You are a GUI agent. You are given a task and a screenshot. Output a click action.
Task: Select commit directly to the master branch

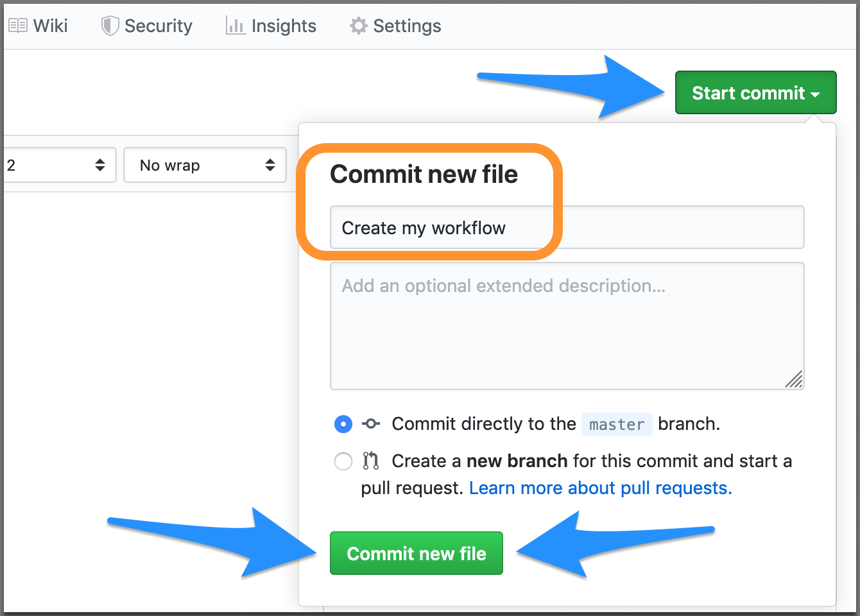coord(343,424)
